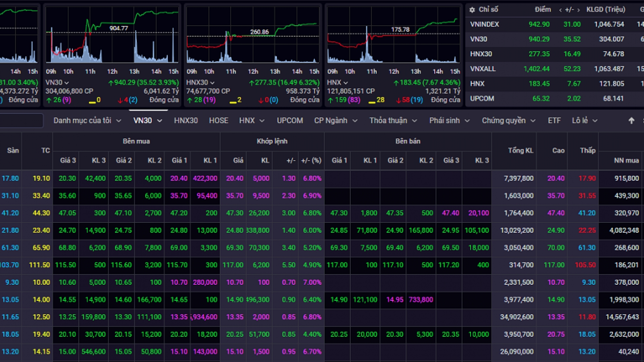644x362 pixels.
Task: Click the Bên bán group header
Action: [x=408, y=141]
